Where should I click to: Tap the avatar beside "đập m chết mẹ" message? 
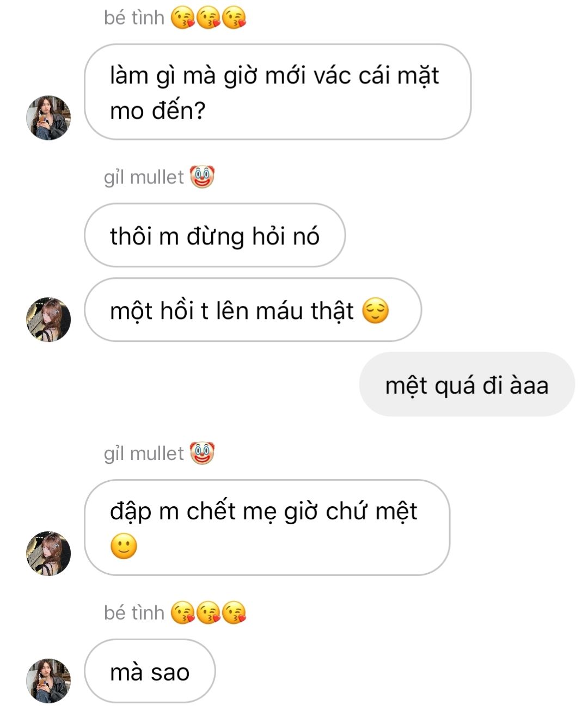click(48, 553)
